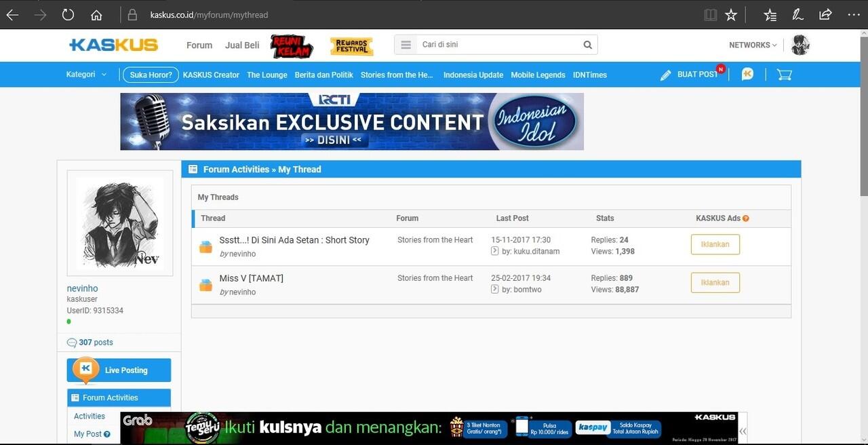868x445 pixels.
Task: Open the shopping cart icon
Action: 785,75
